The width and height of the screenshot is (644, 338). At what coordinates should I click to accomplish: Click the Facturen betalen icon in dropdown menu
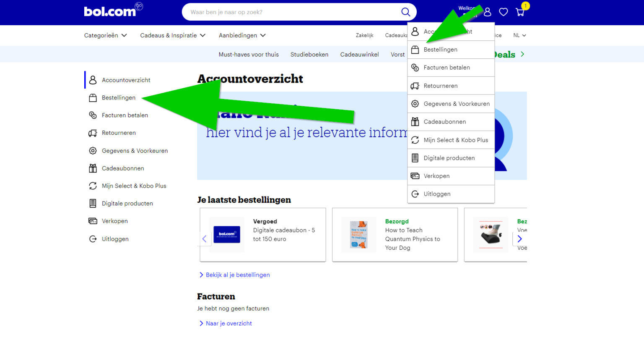[415, 68]
